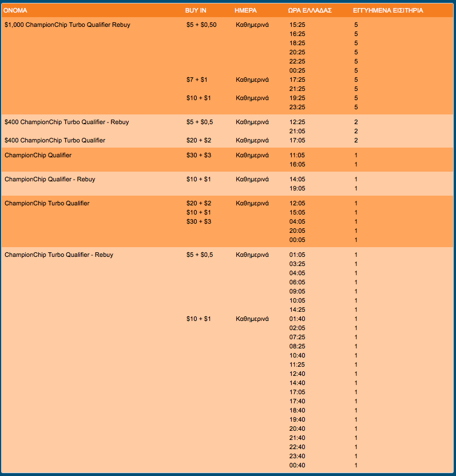
Task: Click the 11:05 time entry
Action: (297, 155)
